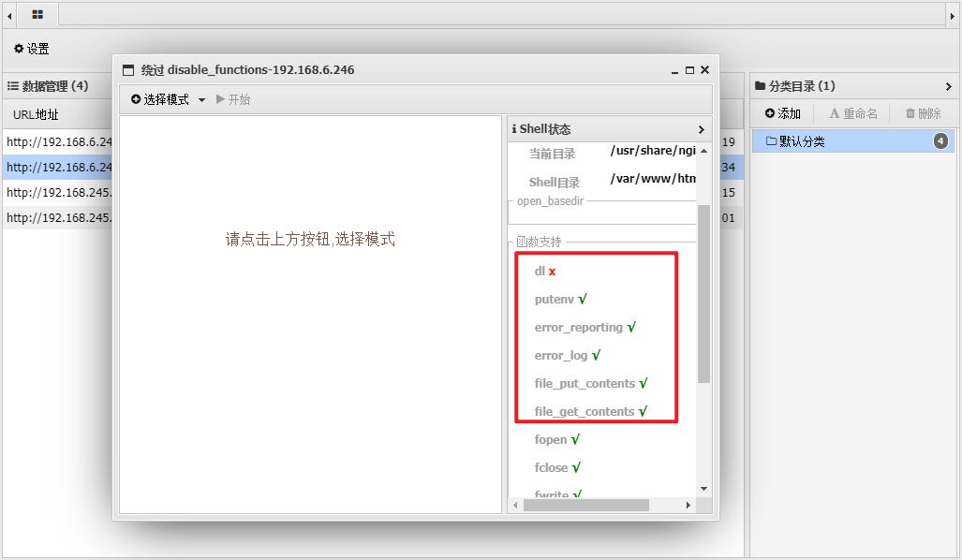Select the 默认分类 folder

796,141
